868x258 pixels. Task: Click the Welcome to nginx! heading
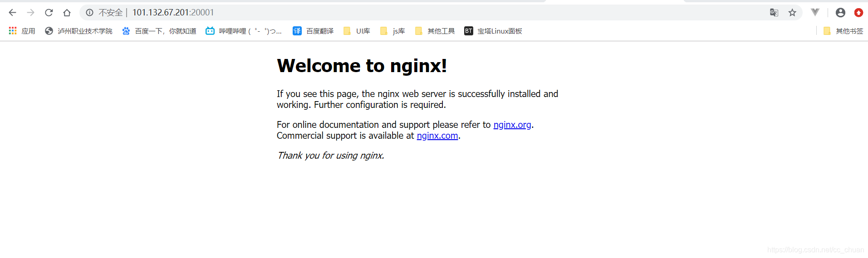click(362, 66)
